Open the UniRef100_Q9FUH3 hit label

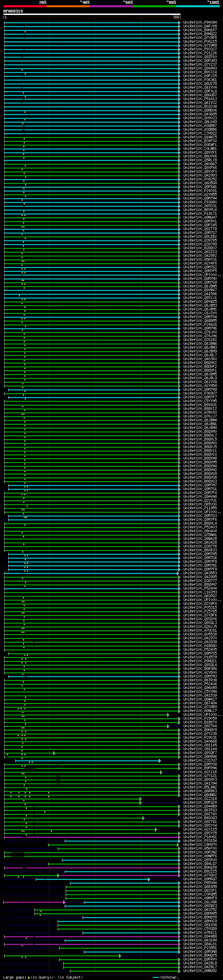(x=200, y=61)
